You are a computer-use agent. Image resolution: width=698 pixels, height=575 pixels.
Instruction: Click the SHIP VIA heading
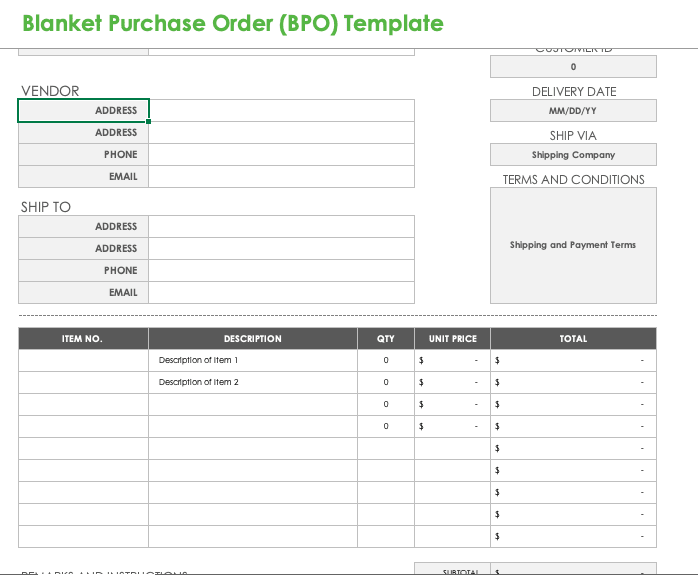pyautogui.click(x=573, y=136)
